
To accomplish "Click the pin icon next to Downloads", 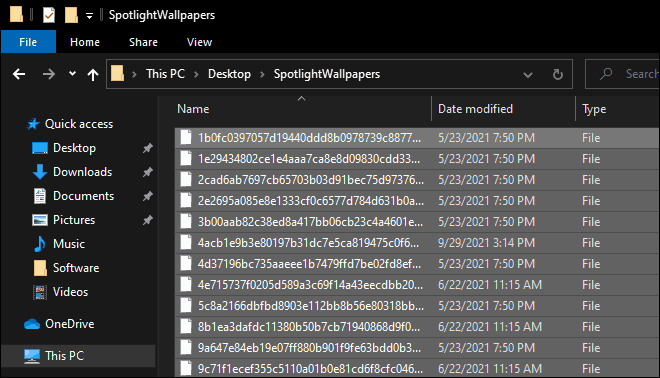I will click(147, 172).
